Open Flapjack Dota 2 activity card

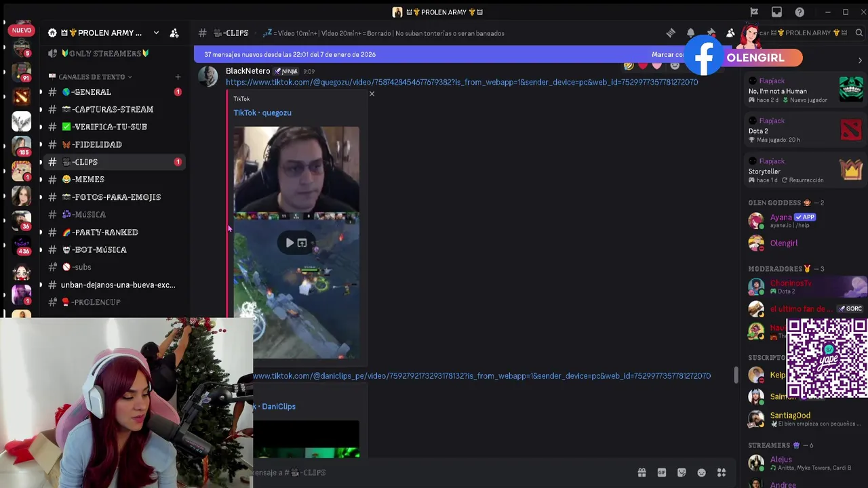click(x=805, y=130)
